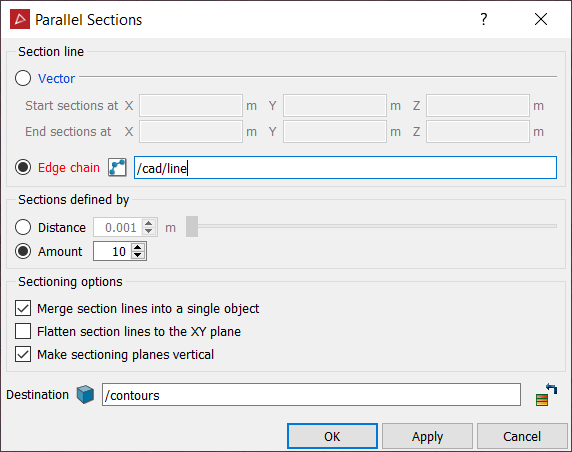Select the Edge chain radio button

(x=23, y=167)
